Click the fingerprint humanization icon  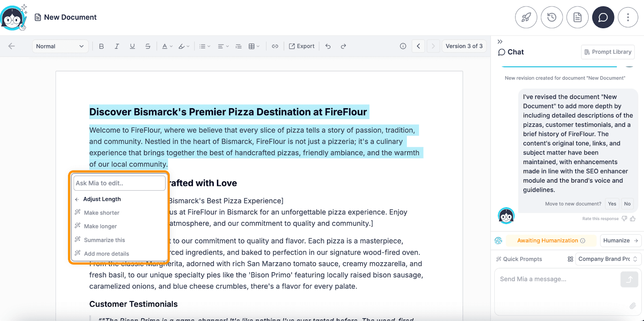point(498,241)
